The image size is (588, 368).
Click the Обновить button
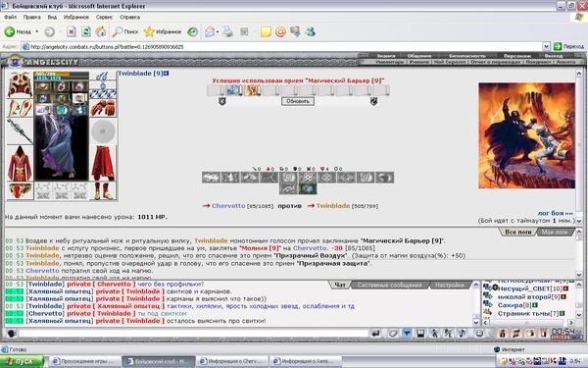(x=298, y=101)
